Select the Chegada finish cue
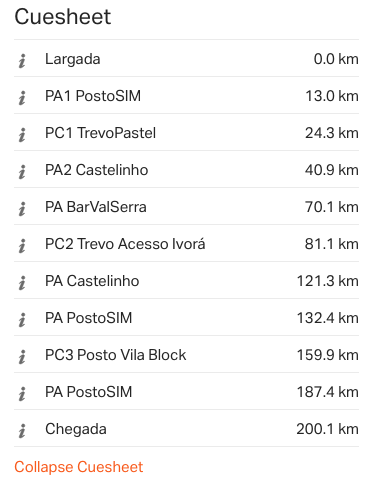 (x=186, y=428)
